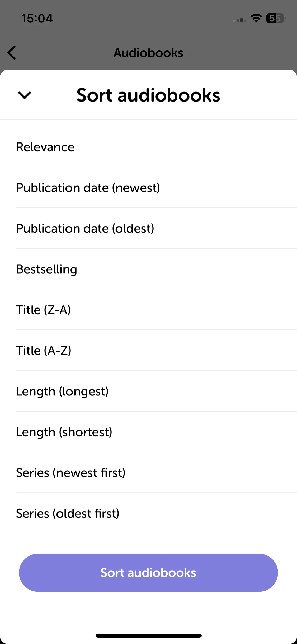Sort by Title (A-Z)
The width and height of the screenshot is (297, 644).
click(x=148, y=351)
